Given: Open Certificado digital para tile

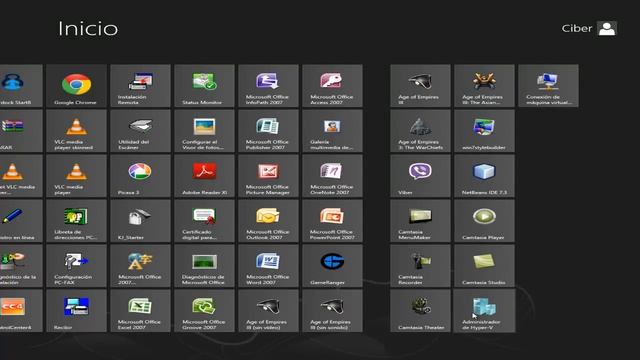Looking at the screenshot, I should tap(204, 221).
